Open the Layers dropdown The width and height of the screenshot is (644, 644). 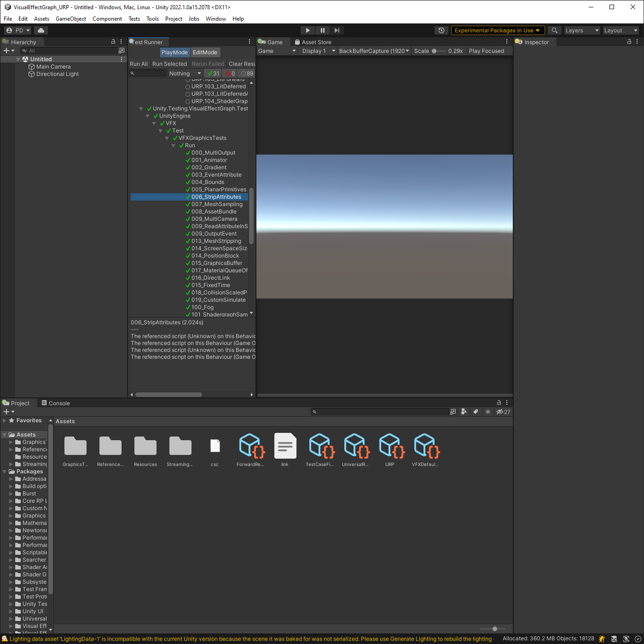pos(582,30)
